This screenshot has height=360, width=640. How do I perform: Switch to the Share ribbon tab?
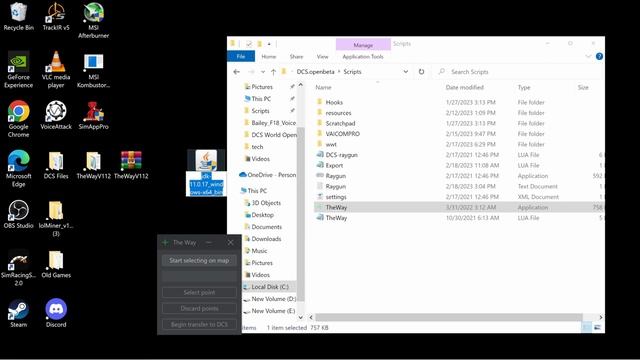coord(296,56)
